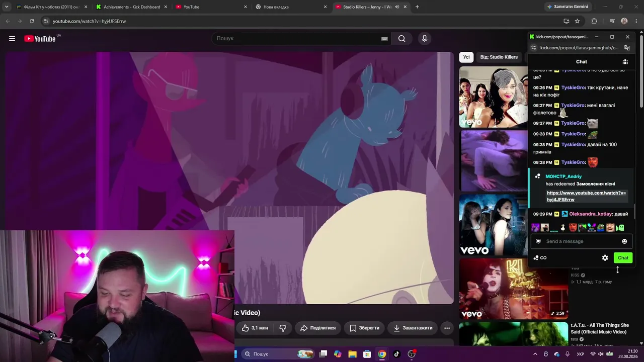Like the video with 3,1 млн likes
The image size is (644, 362).
pos(255,328)
